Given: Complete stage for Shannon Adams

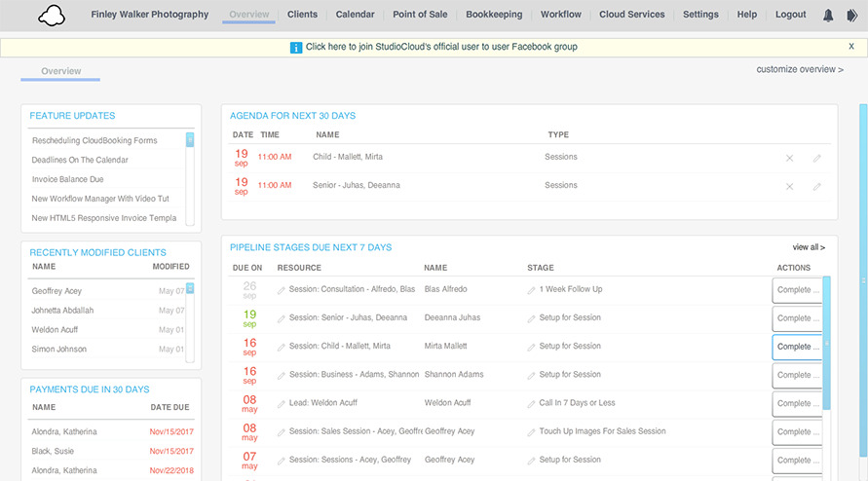Looking at the screenshot, I should [x=797, y=375].
